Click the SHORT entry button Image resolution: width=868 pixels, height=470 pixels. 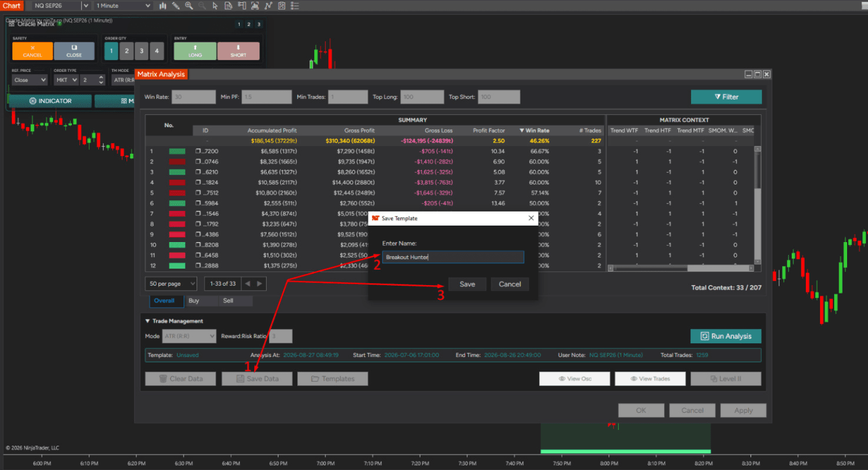[x=238, y=51]
